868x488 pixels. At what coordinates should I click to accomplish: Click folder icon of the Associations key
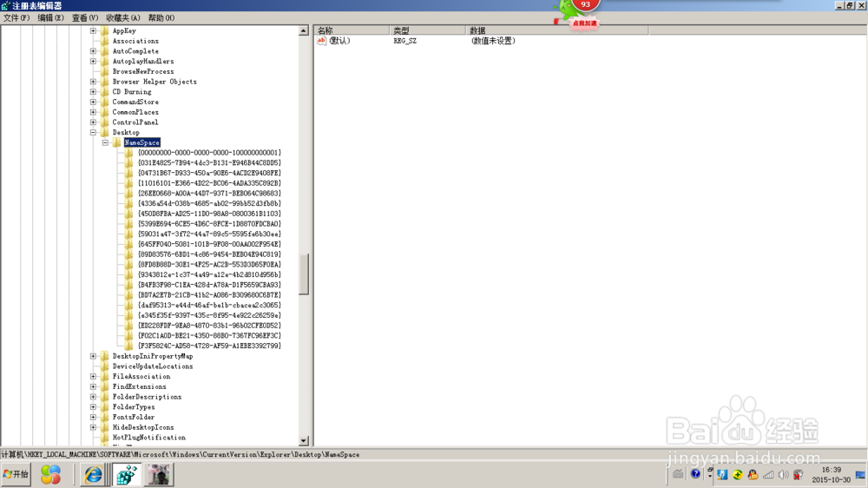pyautogui.click(x=105, y=41)
